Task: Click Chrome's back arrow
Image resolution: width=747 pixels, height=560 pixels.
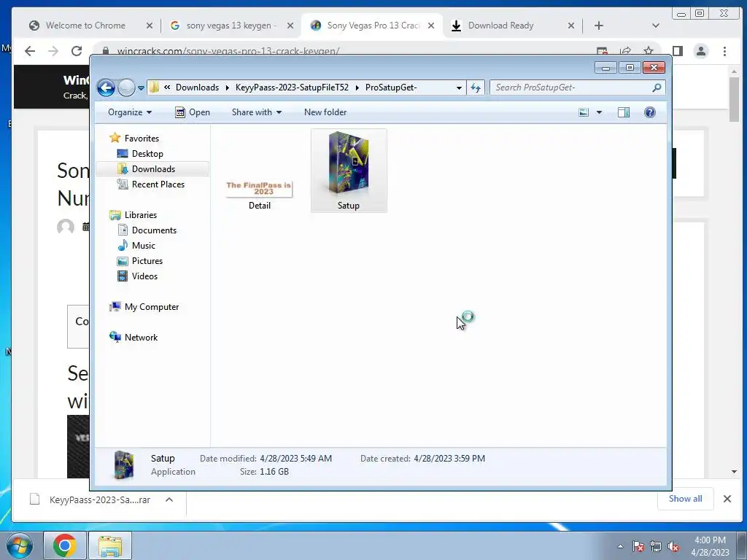Action: coord(30,51)
